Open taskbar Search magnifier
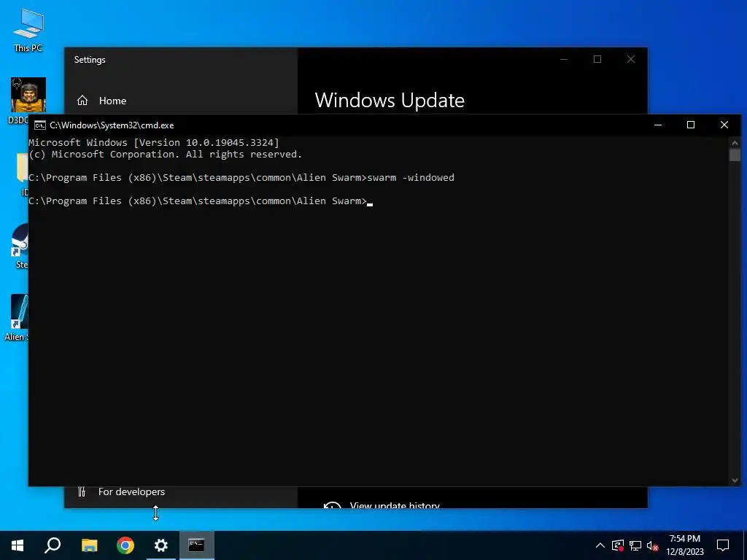 (53, 545)
